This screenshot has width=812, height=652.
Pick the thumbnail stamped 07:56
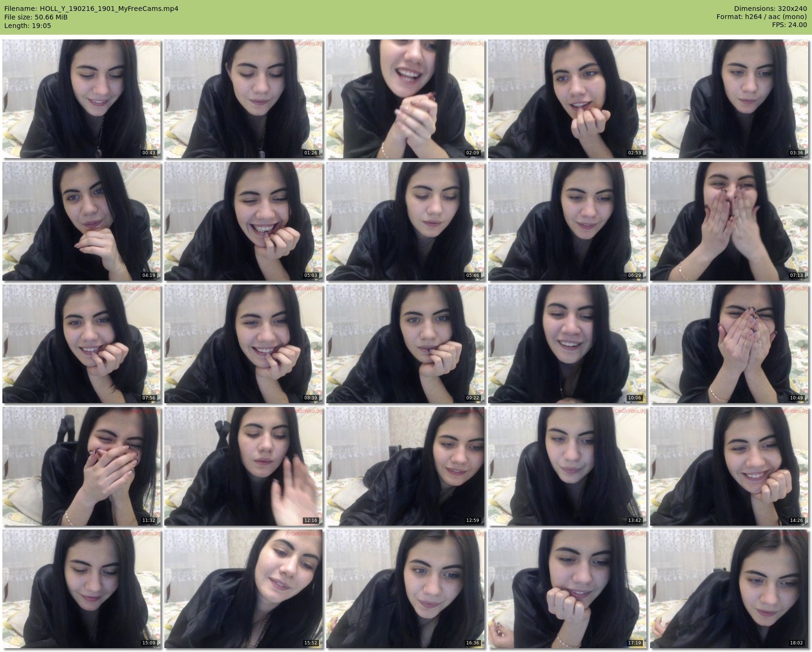coord(82,344)
